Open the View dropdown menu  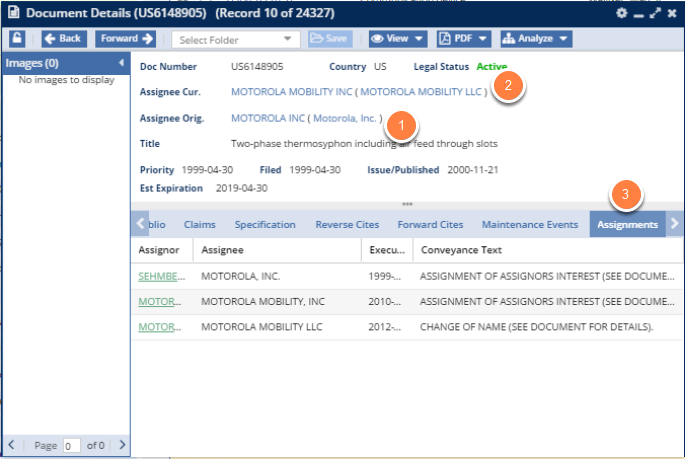[x=398, y=38]
